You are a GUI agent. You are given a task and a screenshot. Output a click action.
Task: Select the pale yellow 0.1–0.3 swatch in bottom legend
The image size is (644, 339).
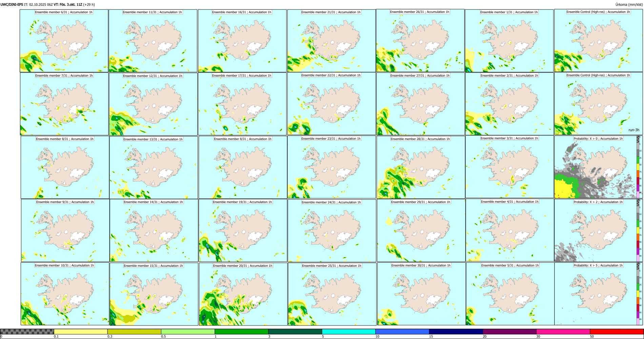coord(81,332)
